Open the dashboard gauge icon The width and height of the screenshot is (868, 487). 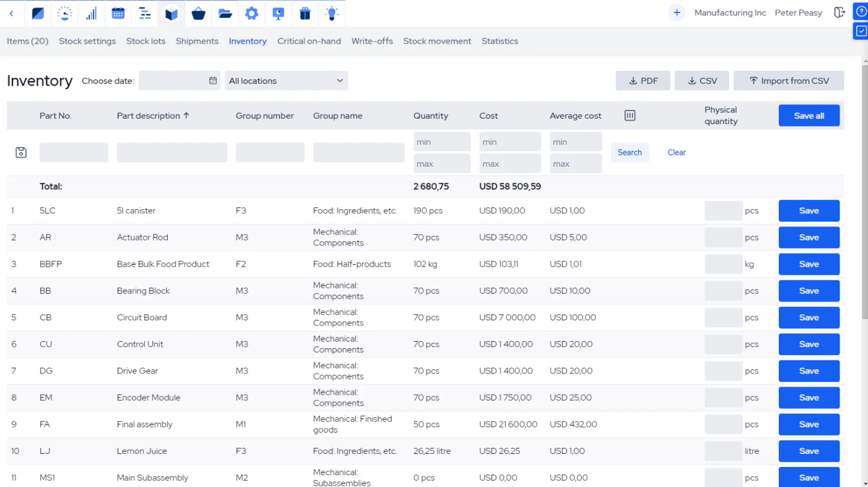64,13
